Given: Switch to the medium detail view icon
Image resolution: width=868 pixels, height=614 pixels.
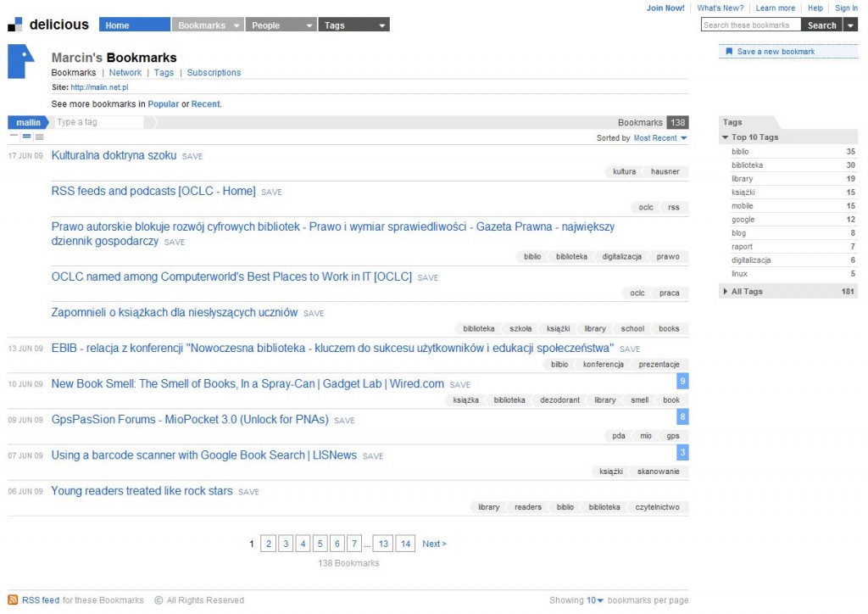Looking at the screenshot, I should coord(26,137).
